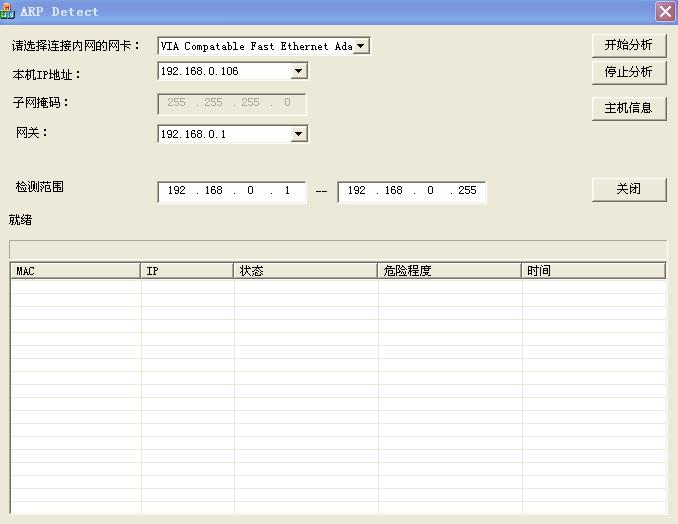Click the 开始分析 button

coord(628,45)
